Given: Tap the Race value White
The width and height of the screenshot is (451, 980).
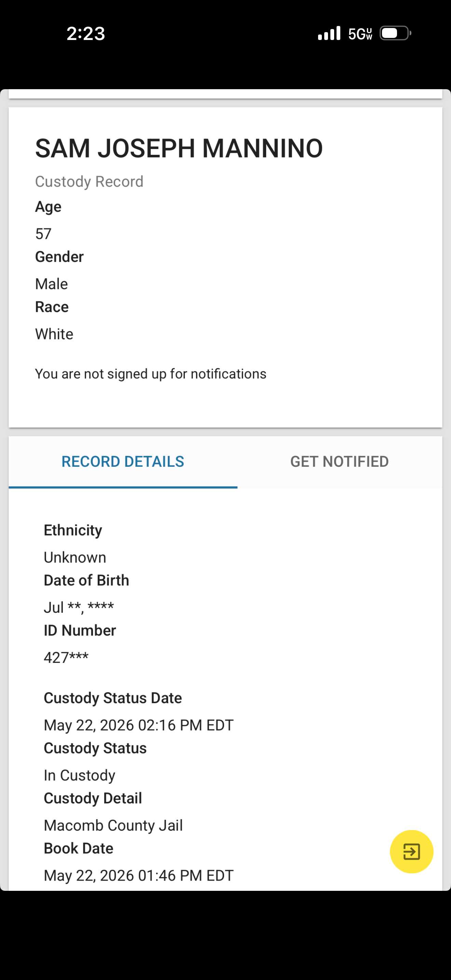Looking at the screenshot, I should pyautogui.click(x=54, y=334).
